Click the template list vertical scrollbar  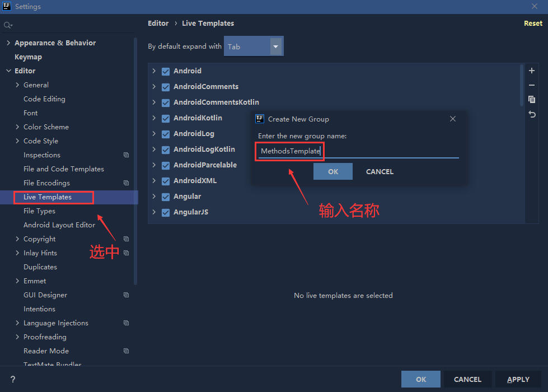tap(522, 85)
